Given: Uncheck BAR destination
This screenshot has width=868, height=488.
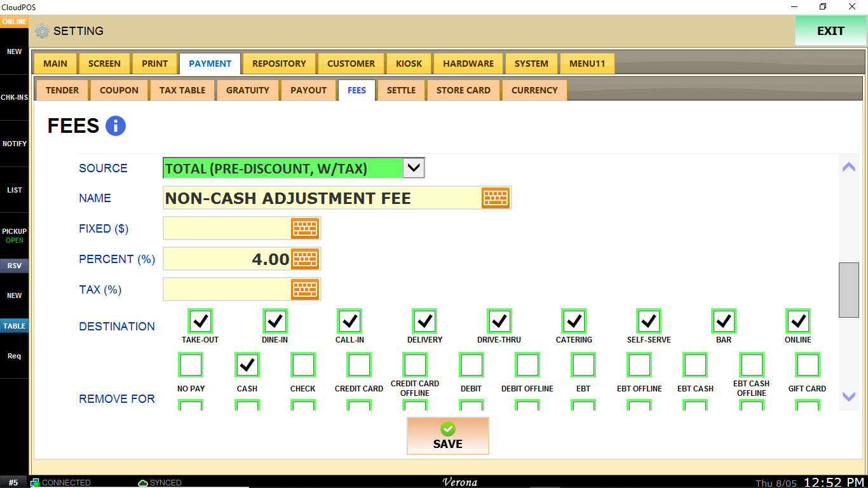Looking at the screenshot, I should pos(723,321).
